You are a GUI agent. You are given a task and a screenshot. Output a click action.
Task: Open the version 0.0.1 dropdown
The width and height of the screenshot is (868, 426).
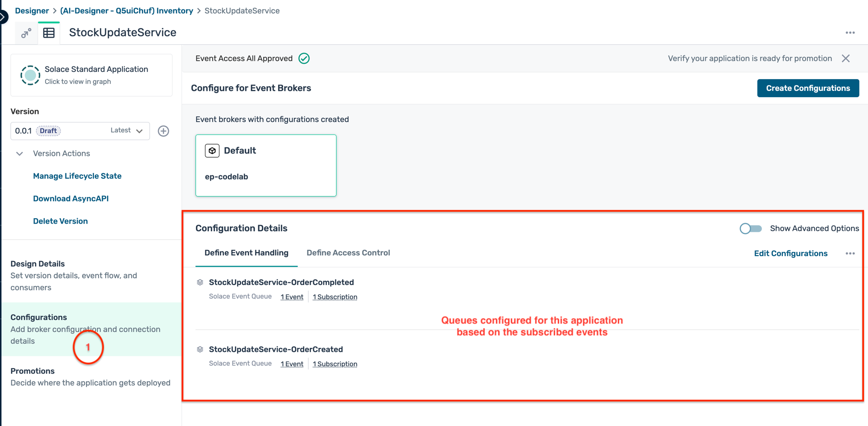coord(139,131)
